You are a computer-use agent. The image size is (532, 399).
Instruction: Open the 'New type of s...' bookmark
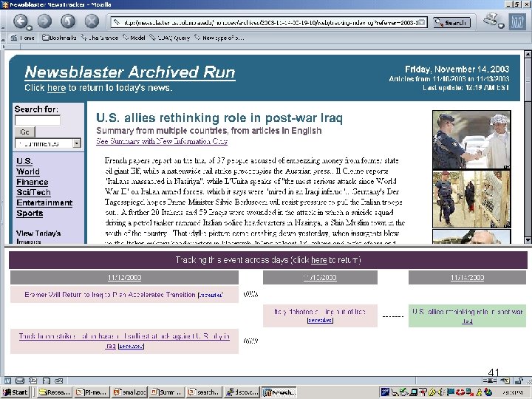point(219,38)
